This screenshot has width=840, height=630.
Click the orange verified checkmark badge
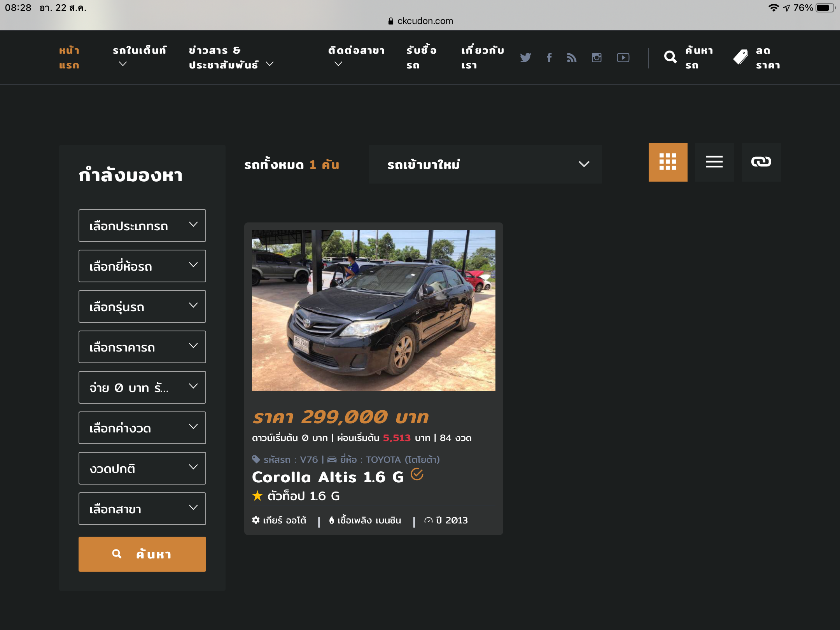[417, 474]
